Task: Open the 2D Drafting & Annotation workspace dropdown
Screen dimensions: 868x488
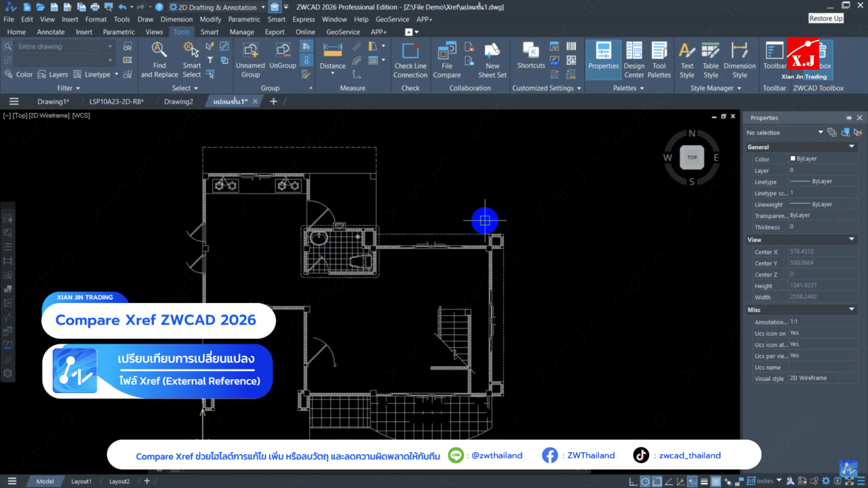Action: (x=217, y=7)
